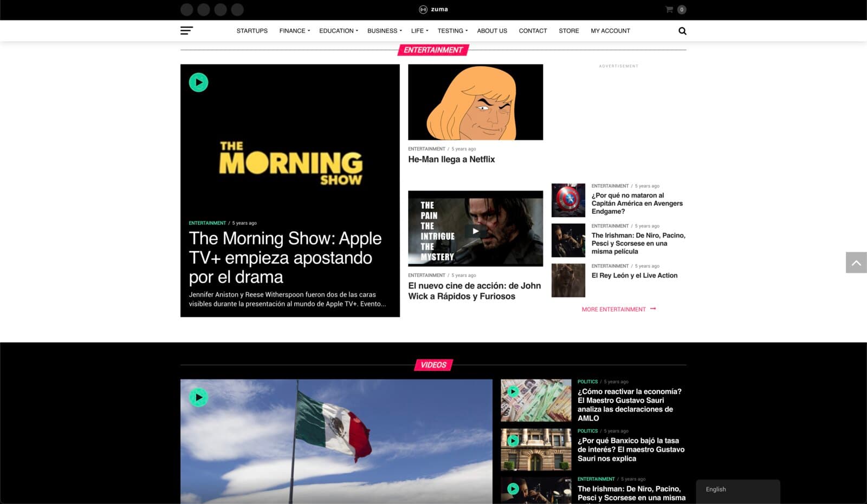The image size is (867, 504).
Task: Click the Captain America shield thumbnail
Action: pyautogui.click(x=568, y=200)
